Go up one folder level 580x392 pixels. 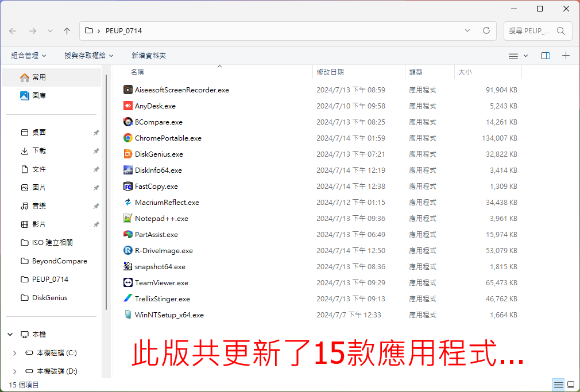click(x=67, y=31)
